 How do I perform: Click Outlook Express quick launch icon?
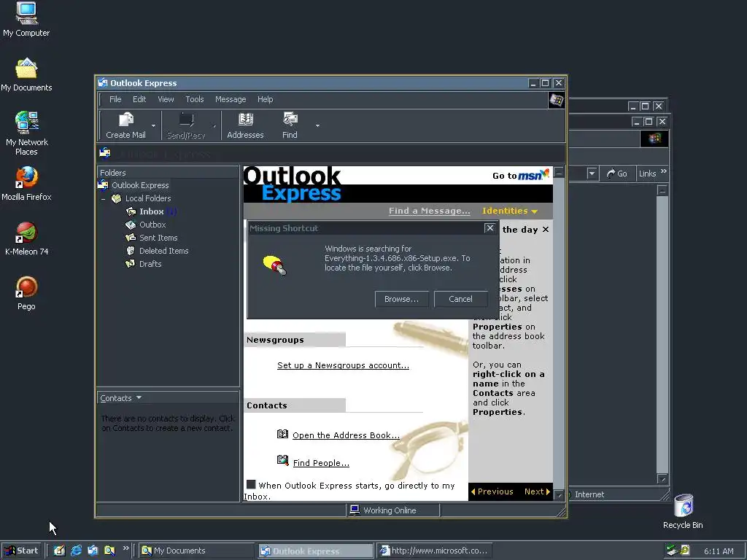93,551
